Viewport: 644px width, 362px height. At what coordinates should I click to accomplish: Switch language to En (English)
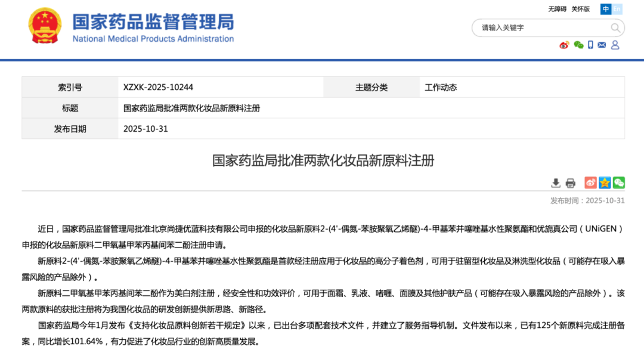click(x=617, y=9)
